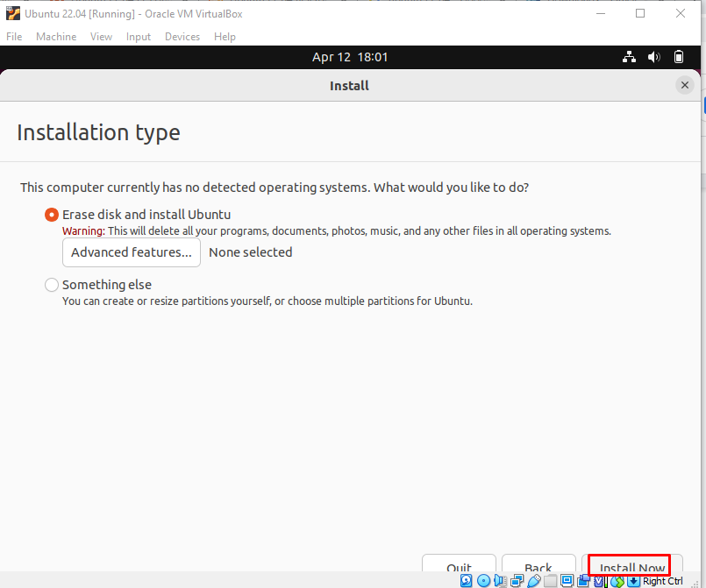Select 'Erase disk and install Ubuntu' radio option
Image resolution: width=706 pixels, height=588 pixels.
[52, 215]
